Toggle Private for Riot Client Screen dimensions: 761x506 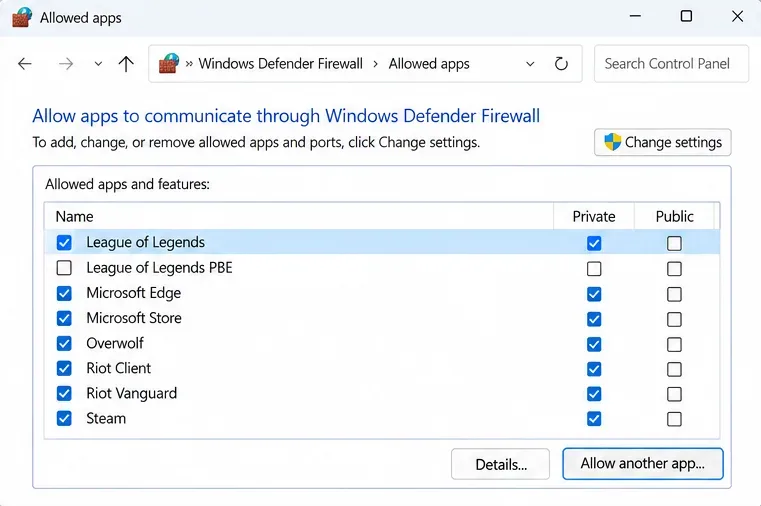pyautogui.click(x=594, y=369)
